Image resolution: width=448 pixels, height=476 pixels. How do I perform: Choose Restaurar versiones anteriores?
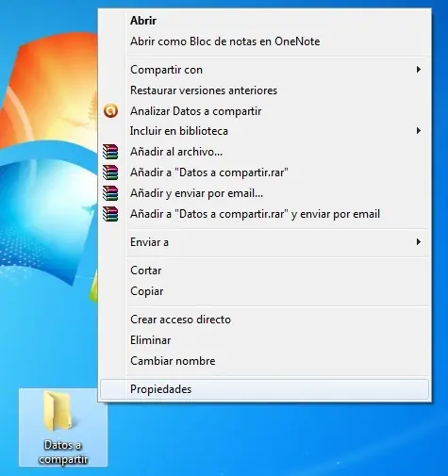tap(265, 90)
